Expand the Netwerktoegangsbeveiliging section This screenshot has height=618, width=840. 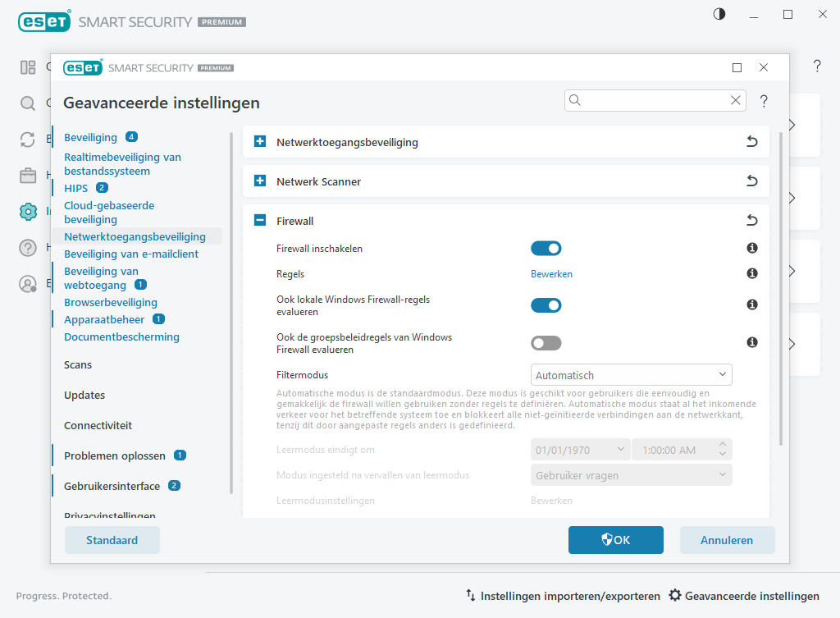[x=260, y=142]
